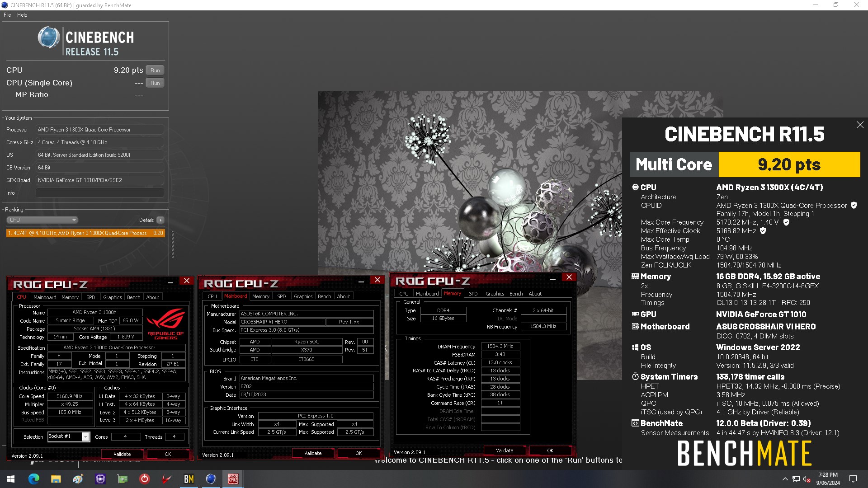868x488 pixels.
Task: Open the purple CPU chip taskbar icon
Action: tap(100, 479)
